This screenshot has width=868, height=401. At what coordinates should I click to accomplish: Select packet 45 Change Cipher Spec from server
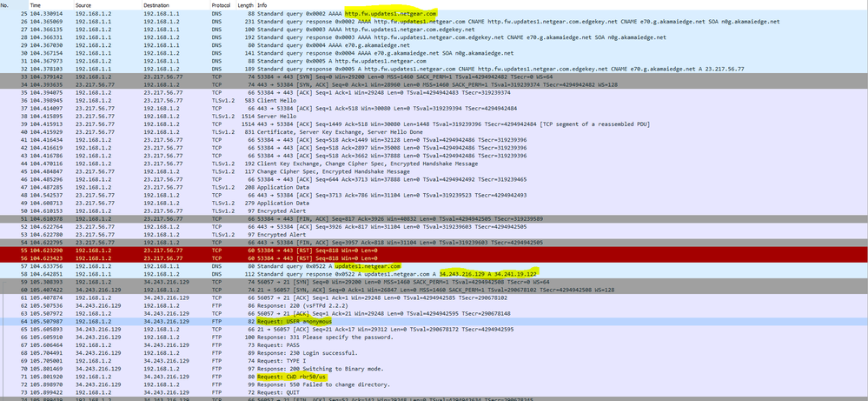coord(434,171)
